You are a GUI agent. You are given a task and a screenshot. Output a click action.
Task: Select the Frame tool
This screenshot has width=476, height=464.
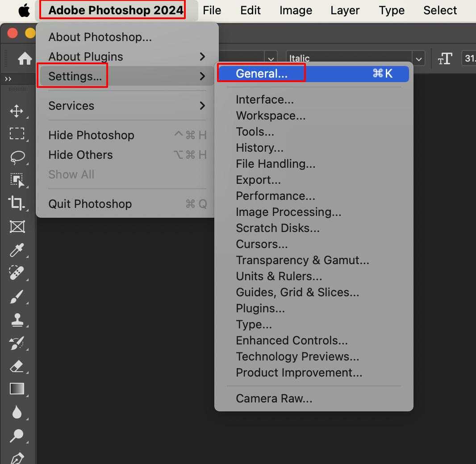17,227
